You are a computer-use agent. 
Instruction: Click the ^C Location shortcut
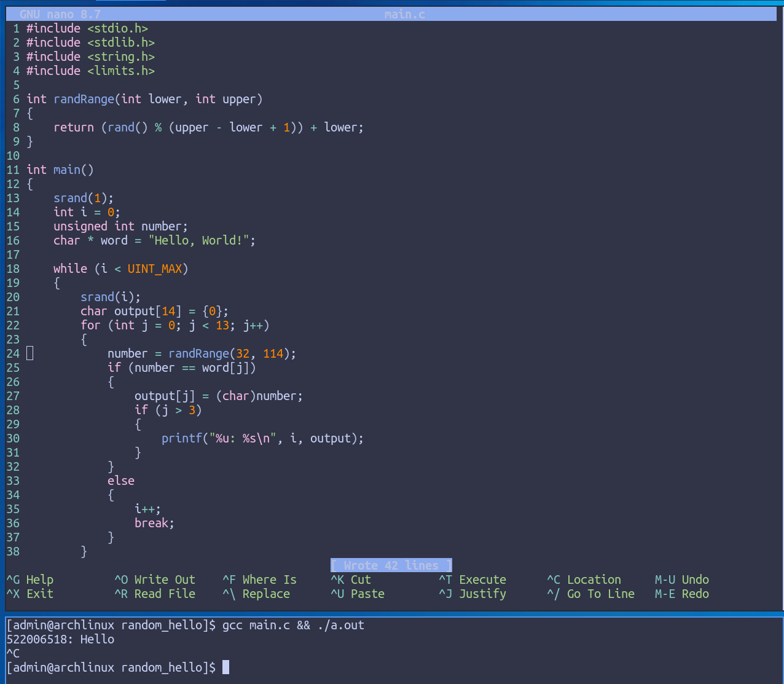[584, 580]
